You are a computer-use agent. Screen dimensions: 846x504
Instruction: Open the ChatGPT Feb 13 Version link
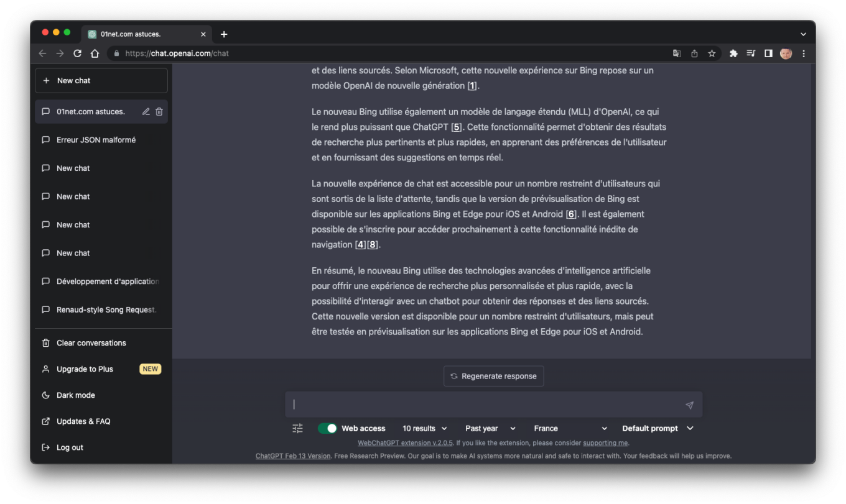point(293,456)
